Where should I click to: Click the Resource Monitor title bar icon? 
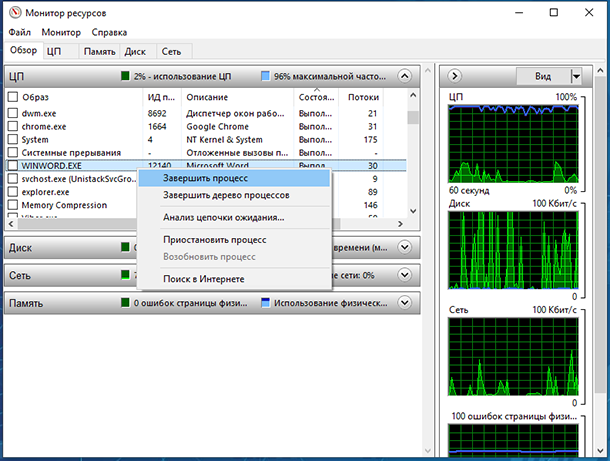point(15,13)
